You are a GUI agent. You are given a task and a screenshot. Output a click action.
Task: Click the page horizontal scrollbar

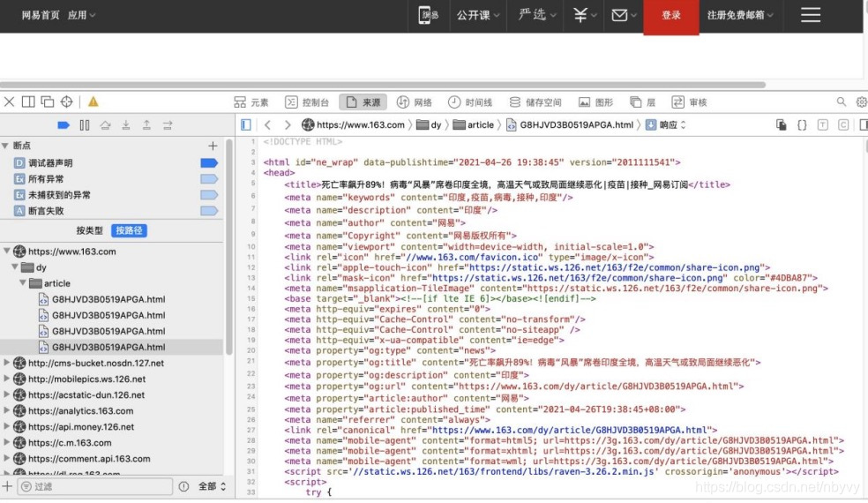tap(383, 85)
